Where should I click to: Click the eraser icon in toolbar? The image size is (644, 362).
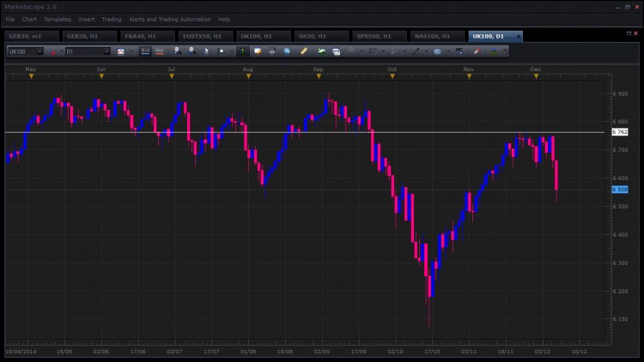(x=477, y=51)
